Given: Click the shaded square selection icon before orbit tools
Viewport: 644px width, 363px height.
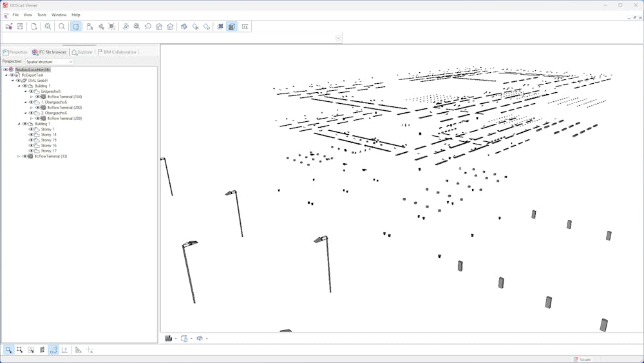Looking at the screenshot, I should 111,26.
